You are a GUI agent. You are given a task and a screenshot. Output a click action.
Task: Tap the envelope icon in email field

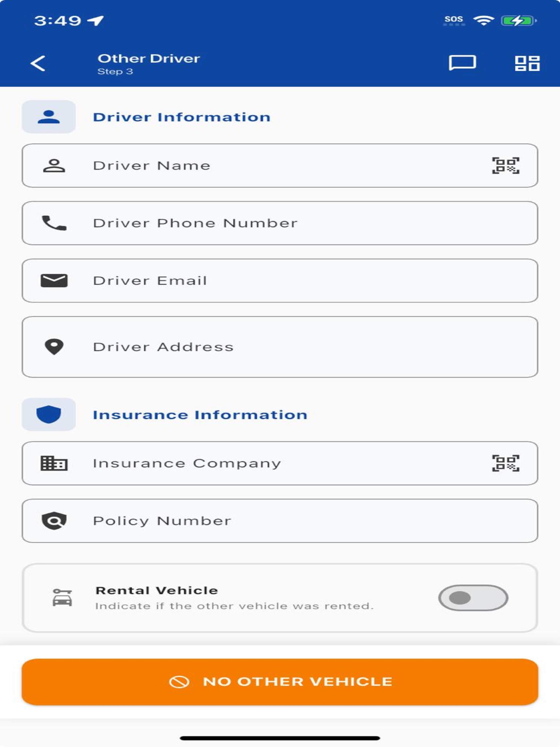[54, 281]
